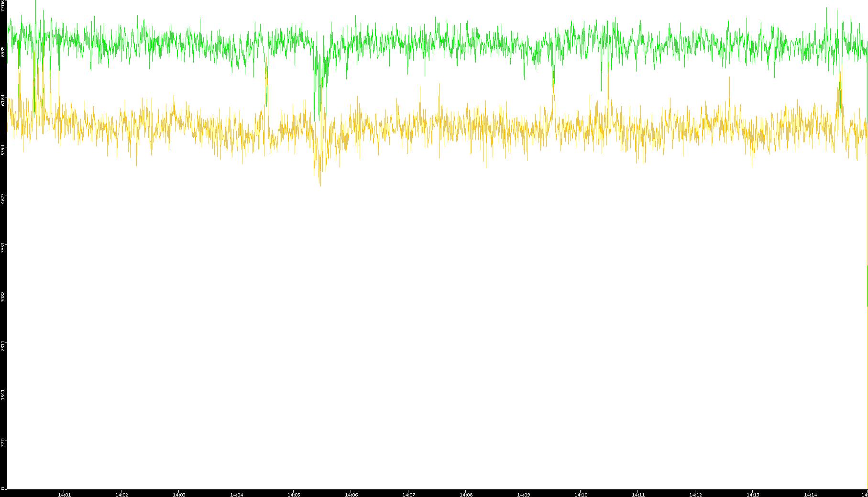Viewport: 868px width, 497px height.
Task: Select the 14:02 time axis label
Action: coord(121,495)
